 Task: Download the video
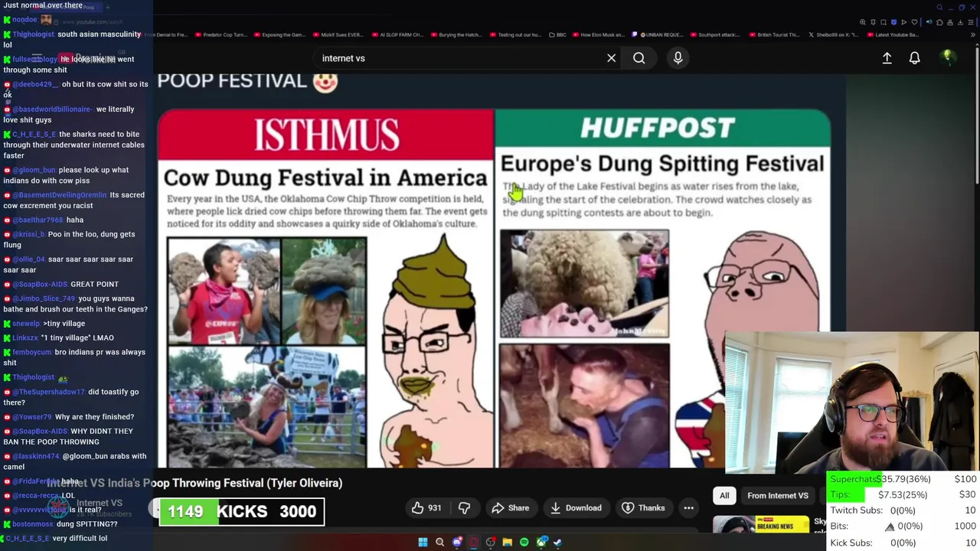click(x=576, y=508)
